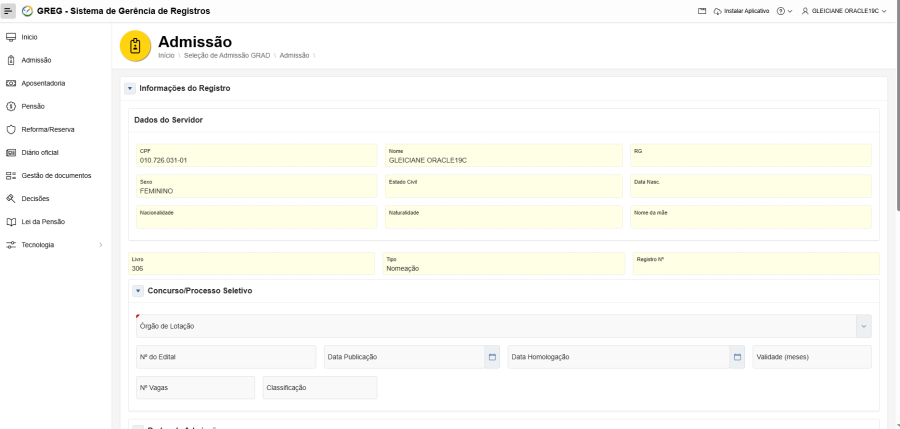The width and height of the screenshot is (900, 429).
Task: Toggle the hamburger navigation menu
Action: point(9,10)
